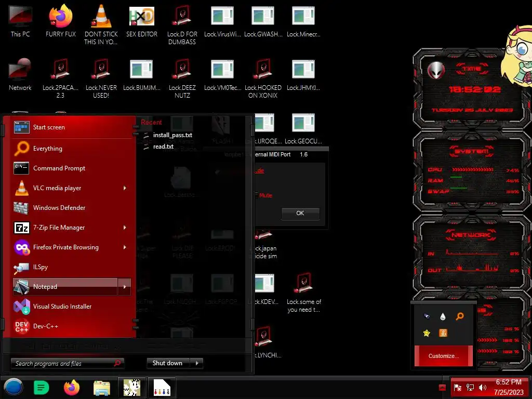Open the Action Center flag tray icon
Screen dimensions: 532x399
(x=457, y=387)
